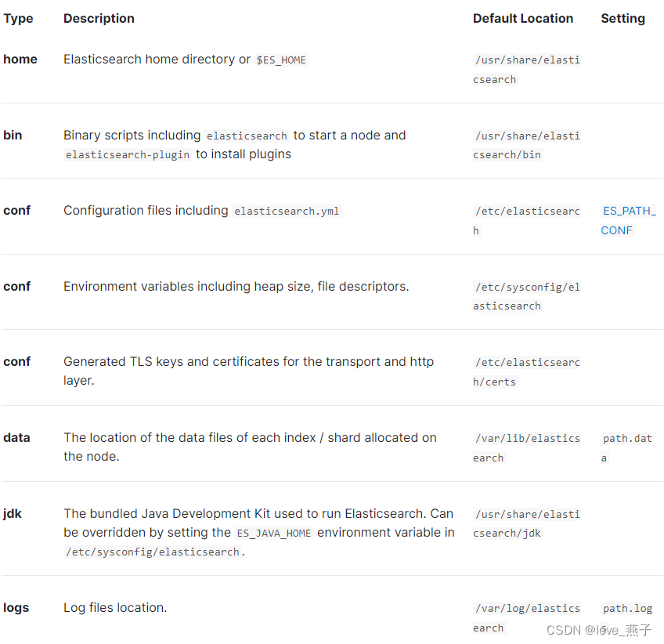Click the ES_PATH_CONF setting link
The height and width of the screenshot is (644, 664).
tap(629, 220)
